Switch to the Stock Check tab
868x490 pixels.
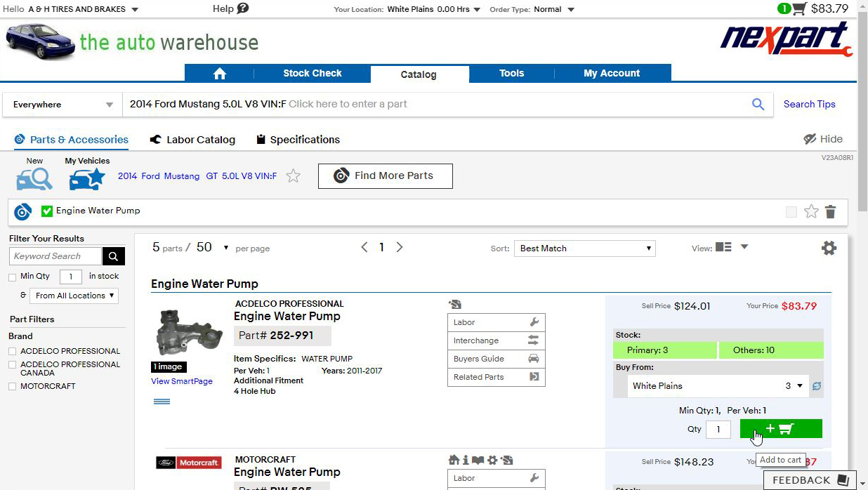tap(312, 73)
